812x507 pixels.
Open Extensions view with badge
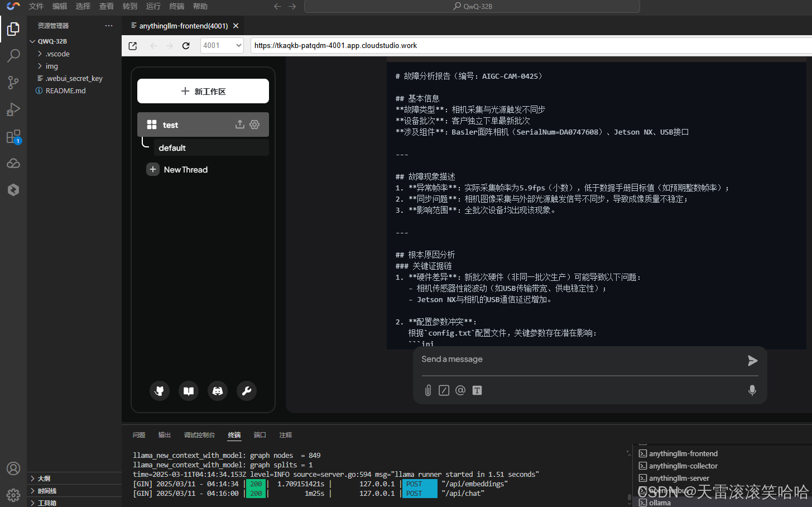(x=13, y=137)
